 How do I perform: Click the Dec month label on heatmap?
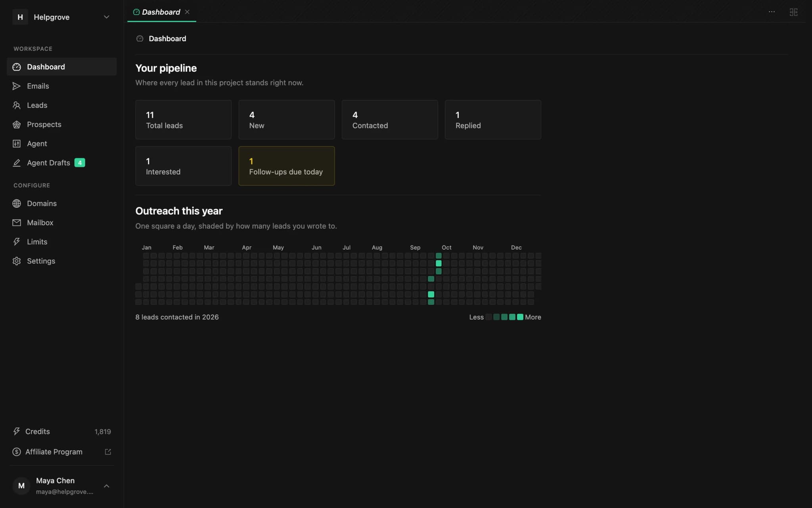pos(516,247)
